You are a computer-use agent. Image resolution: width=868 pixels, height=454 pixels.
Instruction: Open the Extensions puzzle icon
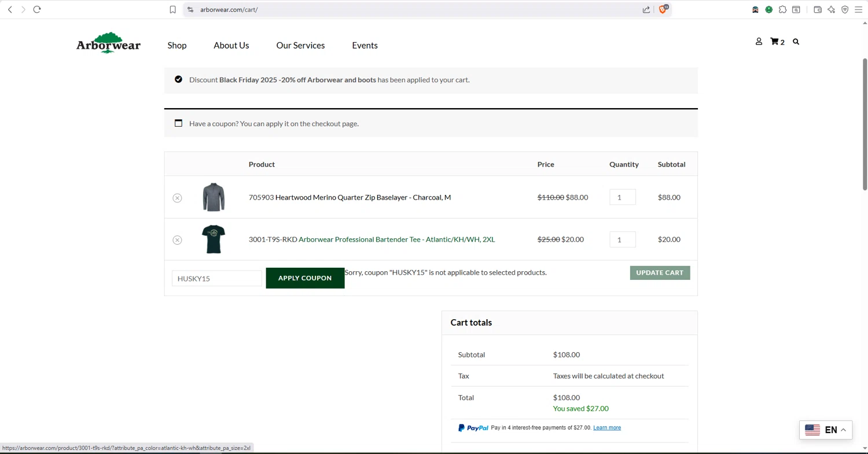(782, 9)
